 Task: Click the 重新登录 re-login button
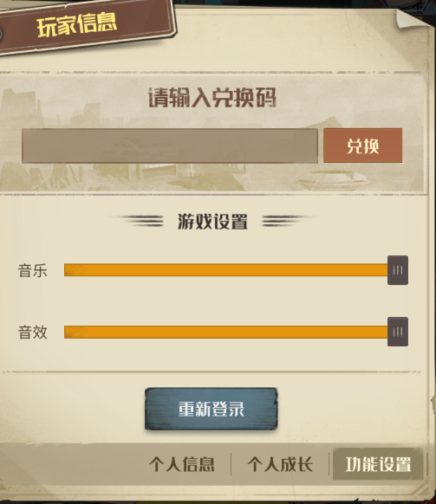pyautogui.click(x=211, y=409)
